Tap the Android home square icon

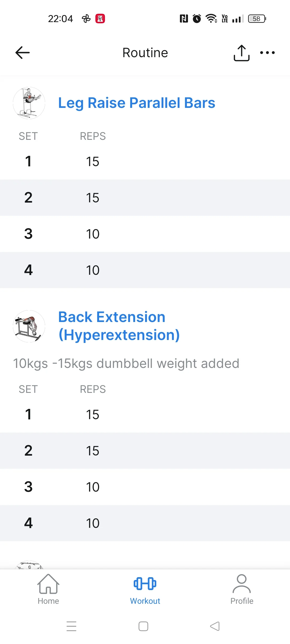click(x=143, y=626)
